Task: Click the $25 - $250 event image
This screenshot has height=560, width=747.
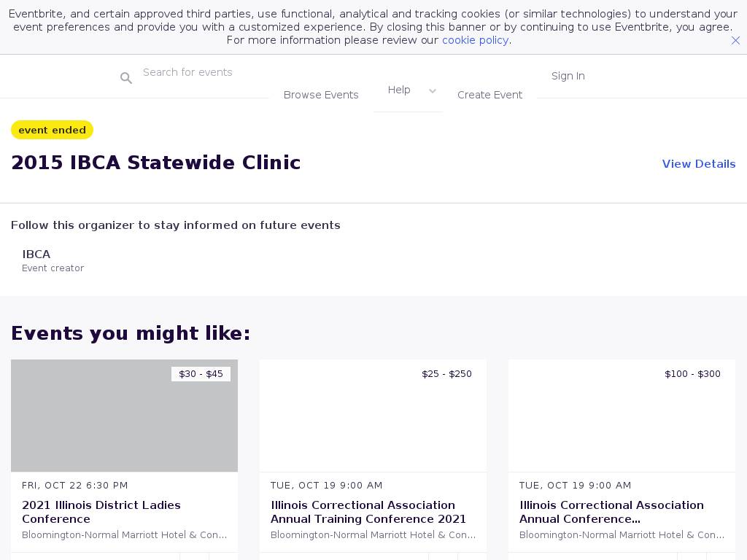Action: pos(373,423)
